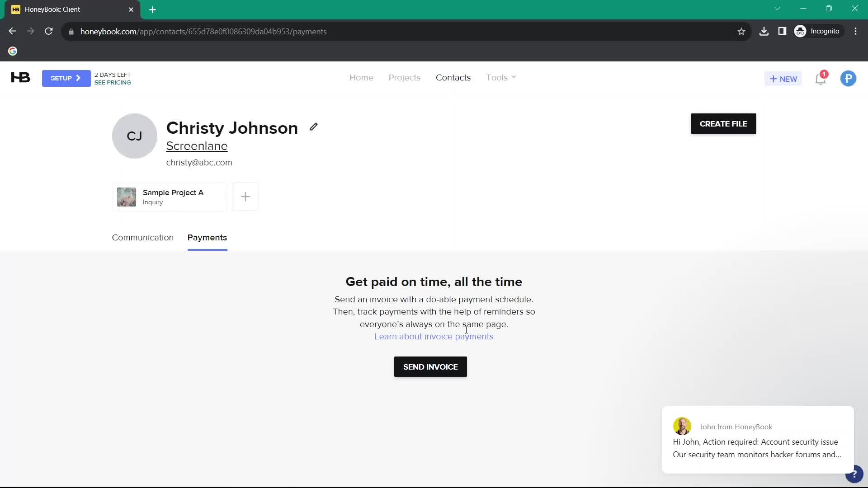Select the Payments tab

[207, 238]
